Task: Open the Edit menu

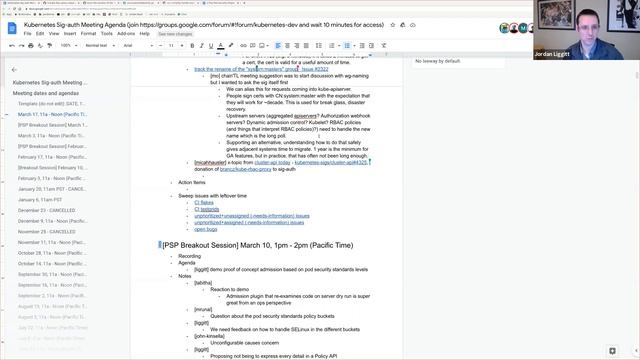Action: [x=40, y=34]
